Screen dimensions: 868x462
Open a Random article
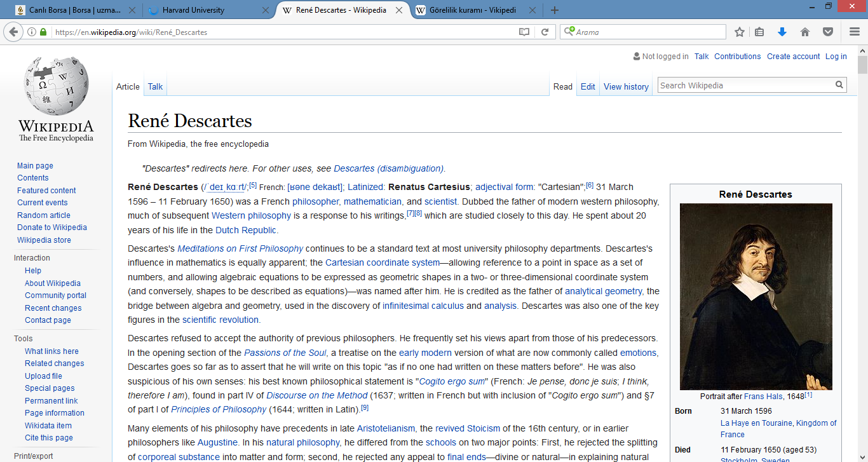pyautogui.click(x=44, y=215)
